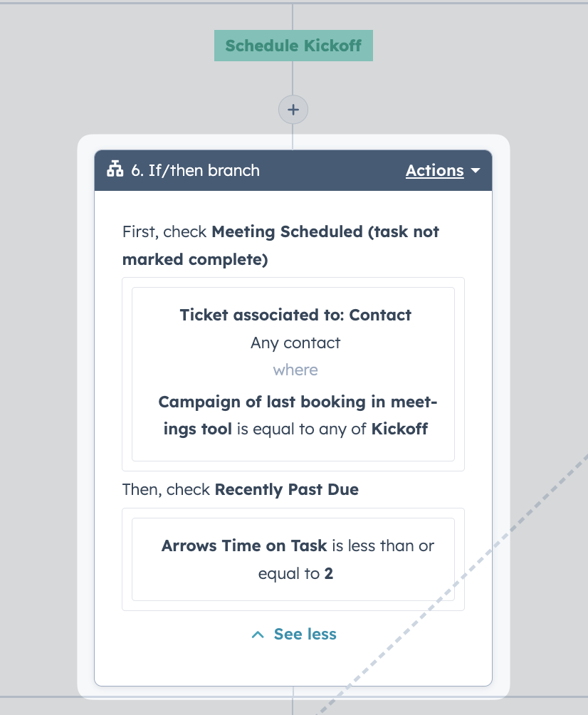Select 'Campaign of last booking in meetings tool' property

(298, 415)
